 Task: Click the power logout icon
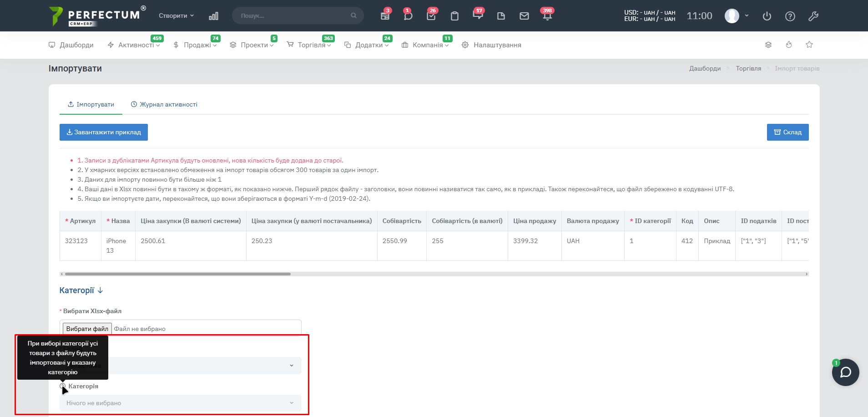pyautogui.click(x=767, y=16)
